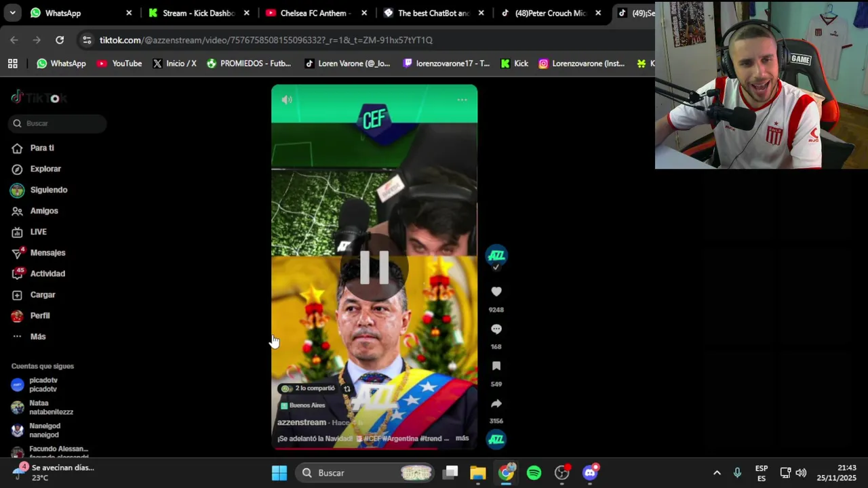Open the microphone tray icon
The image size is (868, 488).
(x=737, y=473)
